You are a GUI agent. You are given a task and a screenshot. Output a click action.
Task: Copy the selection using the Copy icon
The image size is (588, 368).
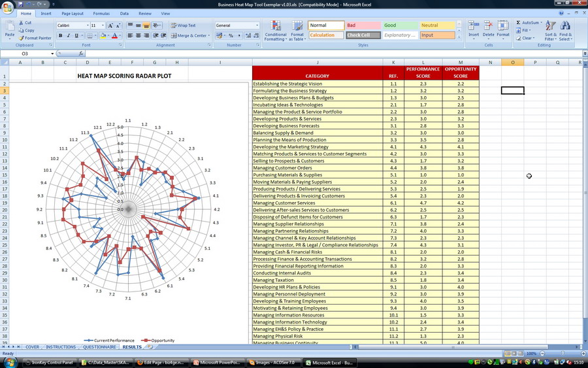[x=21, y=30]
